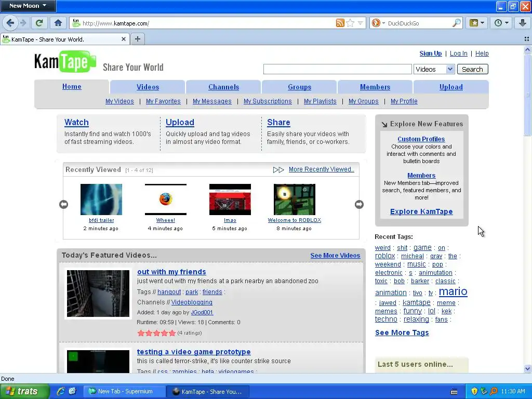
Task: Reload the page with the refresh icon
Action: [x=39, y=23]
